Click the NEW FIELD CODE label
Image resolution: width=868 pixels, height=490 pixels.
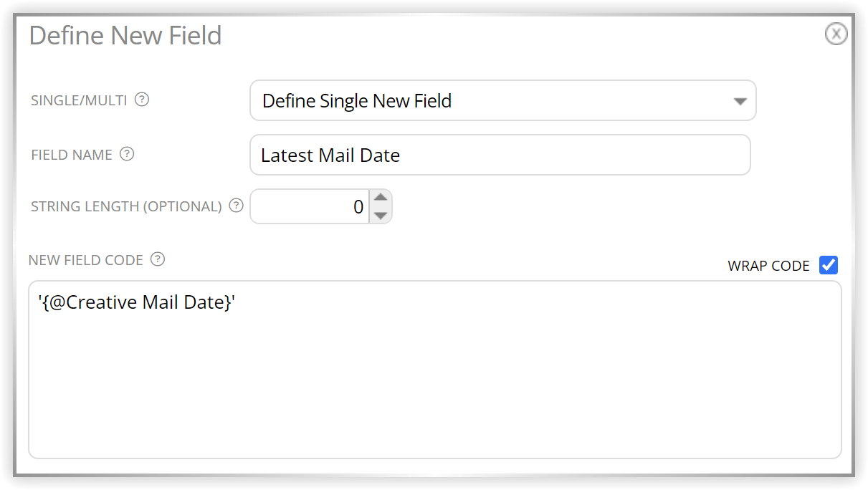tap(86, 260)
